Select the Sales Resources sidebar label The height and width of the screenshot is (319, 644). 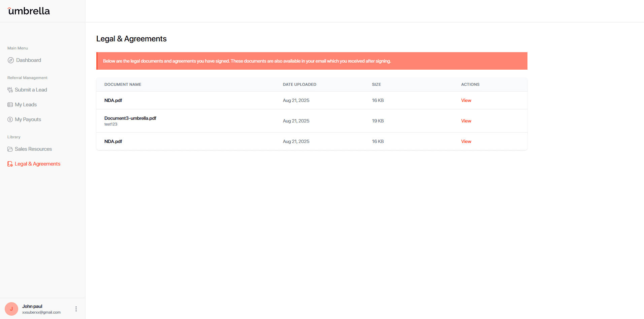33,149
